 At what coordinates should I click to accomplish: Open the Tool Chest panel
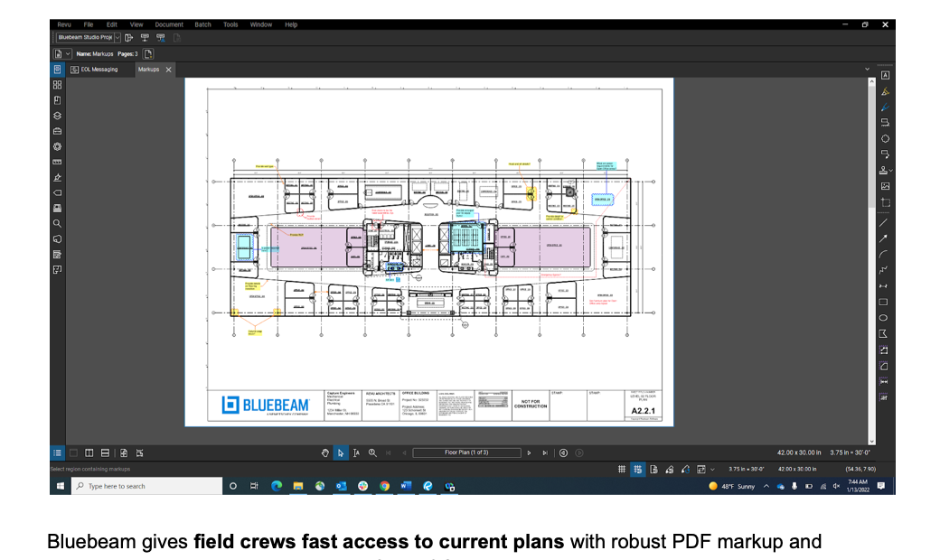point(57,131)
